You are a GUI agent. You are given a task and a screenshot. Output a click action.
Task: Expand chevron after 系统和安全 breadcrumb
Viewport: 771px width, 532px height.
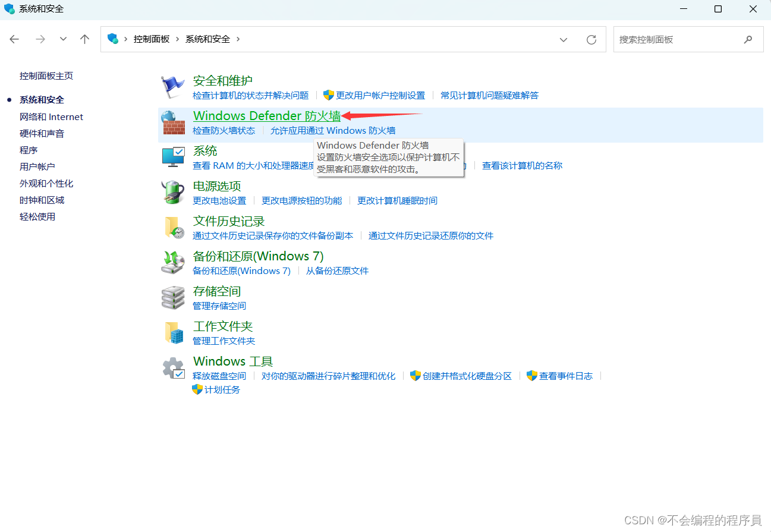(238, 39)
